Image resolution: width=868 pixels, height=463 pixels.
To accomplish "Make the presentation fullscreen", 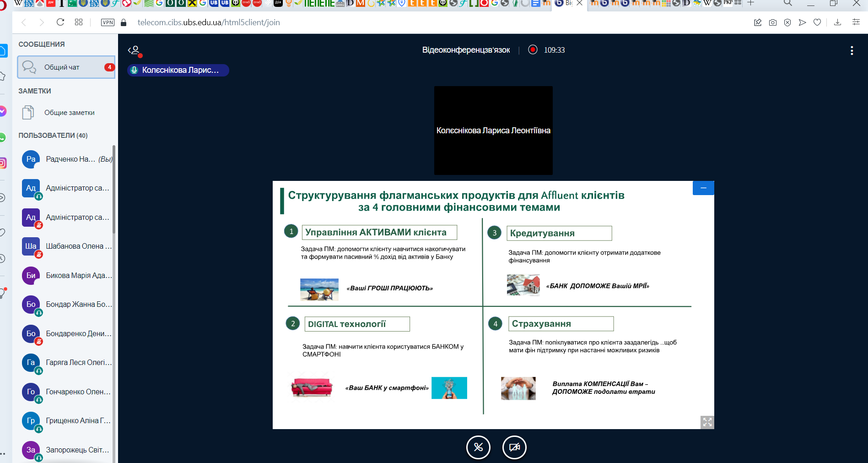I will point(707,422).
